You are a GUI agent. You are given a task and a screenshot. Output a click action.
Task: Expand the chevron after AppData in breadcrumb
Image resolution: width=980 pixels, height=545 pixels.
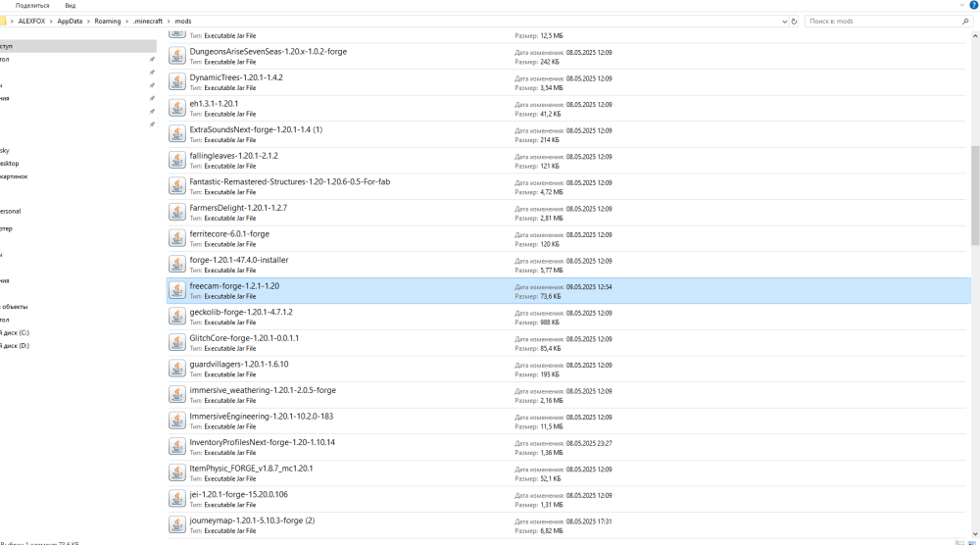click(x=88, y=22)
